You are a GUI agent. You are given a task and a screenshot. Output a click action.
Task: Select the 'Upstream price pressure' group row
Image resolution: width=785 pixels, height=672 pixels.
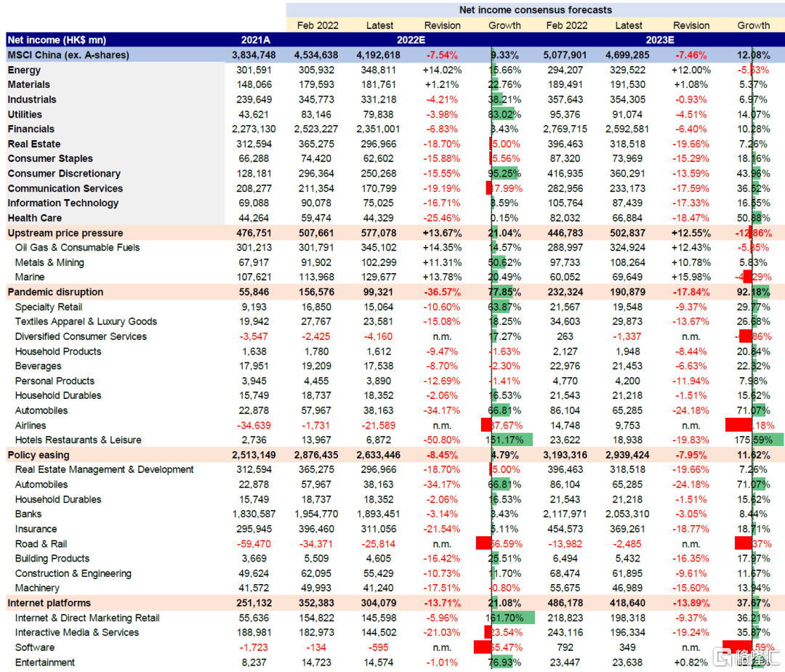click(x=65, y=233)
